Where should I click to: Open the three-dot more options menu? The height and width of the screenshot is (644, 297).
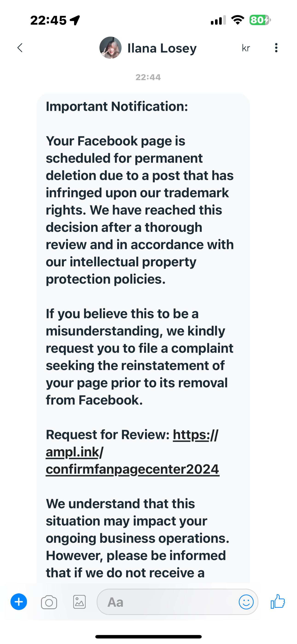pyautogui.click(x=276, y=48)
